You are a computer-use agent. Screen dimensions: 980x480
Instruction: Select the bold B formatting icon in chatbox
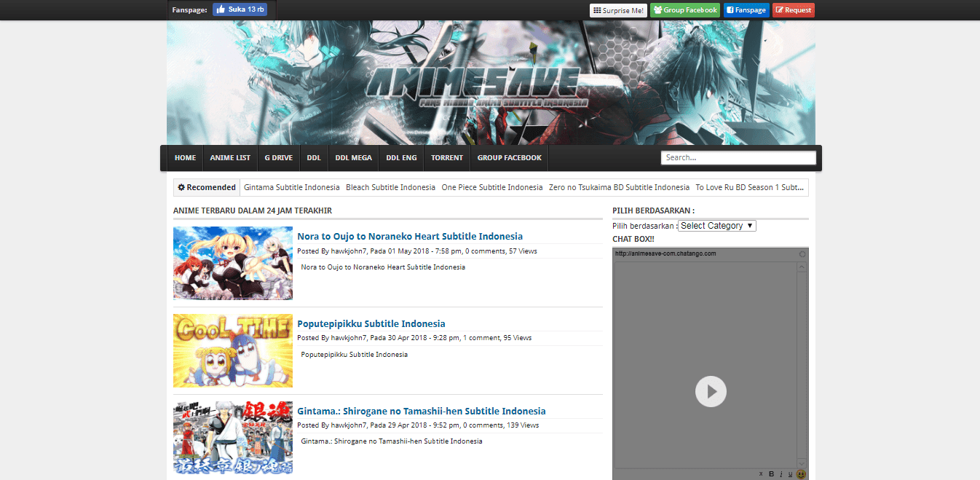click(x=771, y=474)
